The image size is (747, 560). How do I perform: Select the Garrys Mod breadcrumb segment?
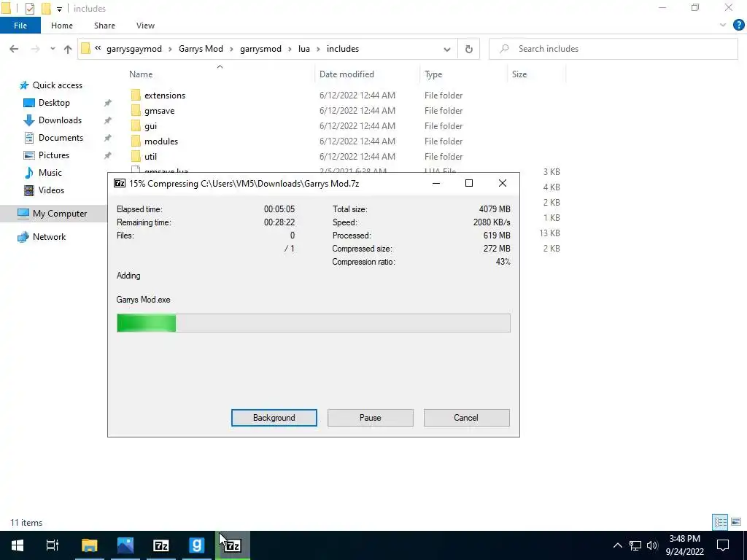[x=201, y=49]
